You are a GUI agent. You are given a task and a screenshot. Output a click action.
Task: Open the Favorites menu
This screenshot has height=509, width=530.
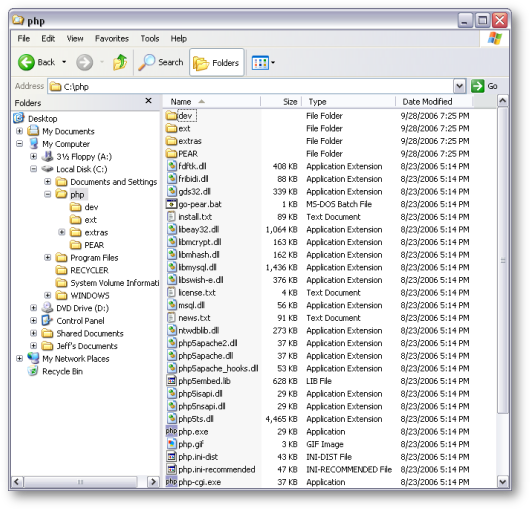coord(112,39)
